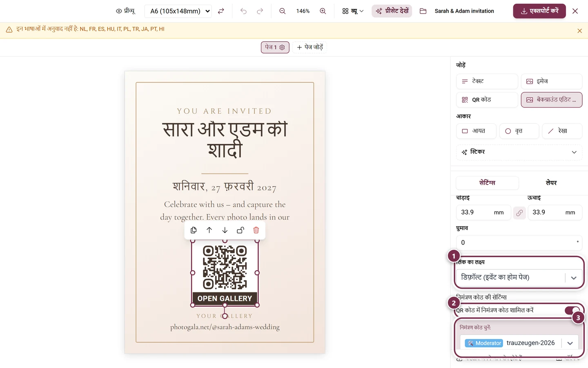The image size is (588, 368).
Task: Open the link target dropdown
Action: tap(519, 278)
